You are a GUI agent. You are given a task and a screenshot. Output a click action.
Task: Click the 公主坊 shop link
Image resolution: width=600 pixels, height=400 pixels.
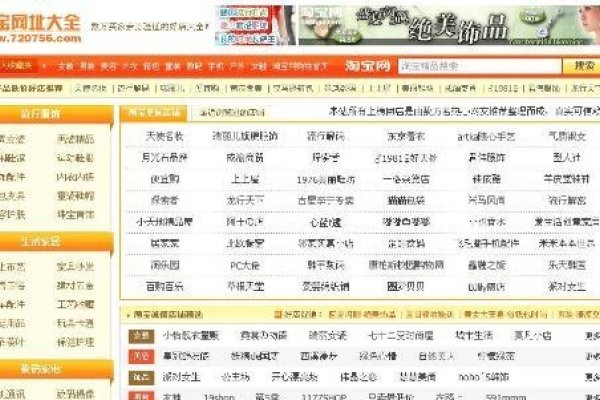(x=235, y=377)
